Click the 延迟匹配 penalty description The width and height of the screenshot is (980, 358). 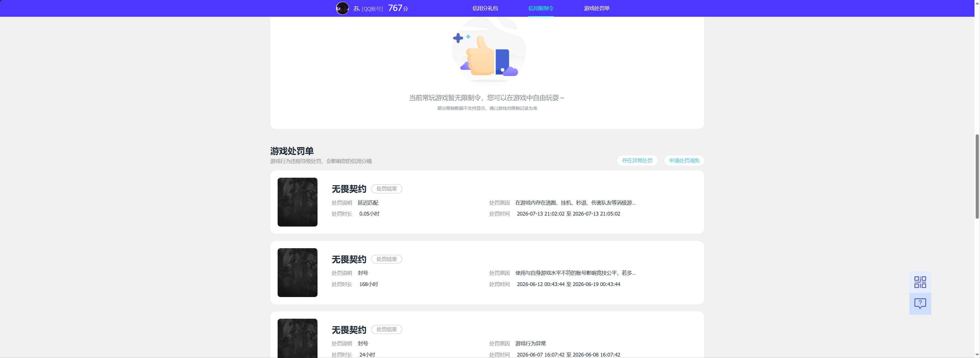pyautogui.click(x=368, y=203)
